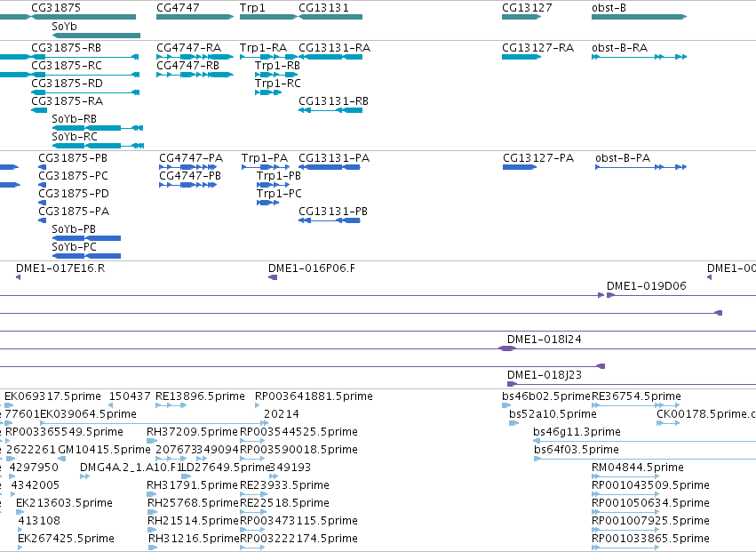Click the SoYb-PB protein feature
This screenshot has width=756, height=552.
[x=86, y=238]
